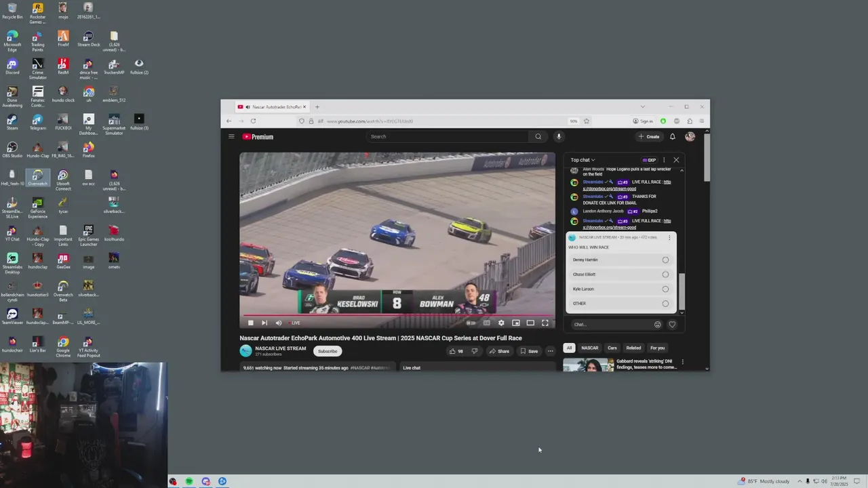Viewport: 868px width, 488px height.
Task: Open poll options three-dot menu
Action: tap(669, 238)
